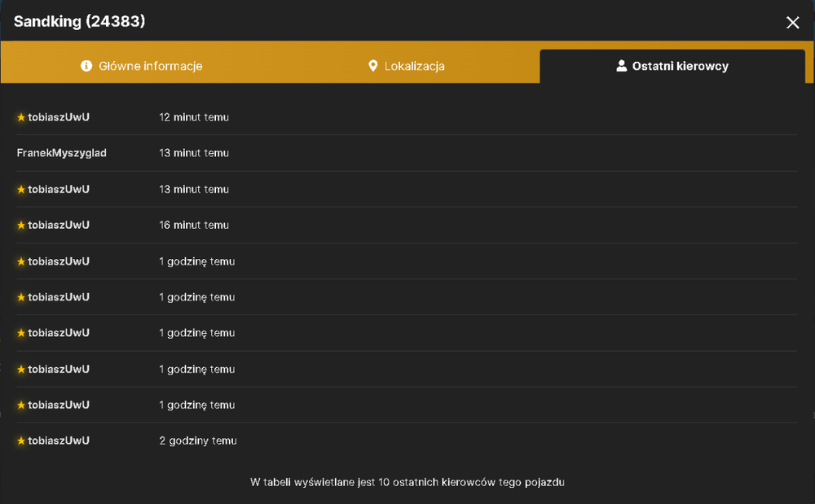Select tobiaszUwU in the 2 godziny temu row
Screen dimensions: 815x504
pos(59,440)
